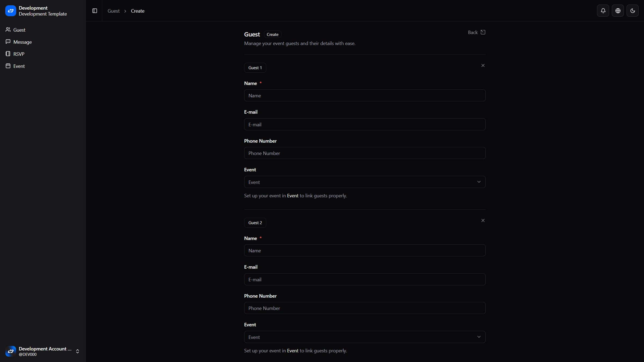
Task: Click the Development logo icon
Action: tap(11, 11)
